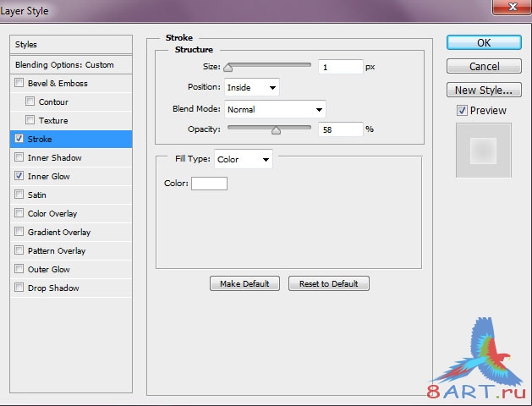Viewport: 532px width, 406px height.
Task: Uncheck the Stroke effect checkbox
Action: [19, 140]
